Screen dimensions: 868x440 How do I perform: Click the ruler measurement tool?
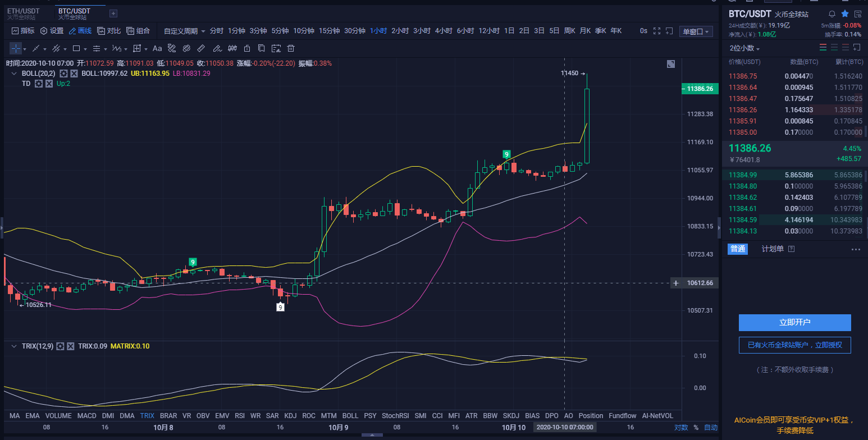201,48
